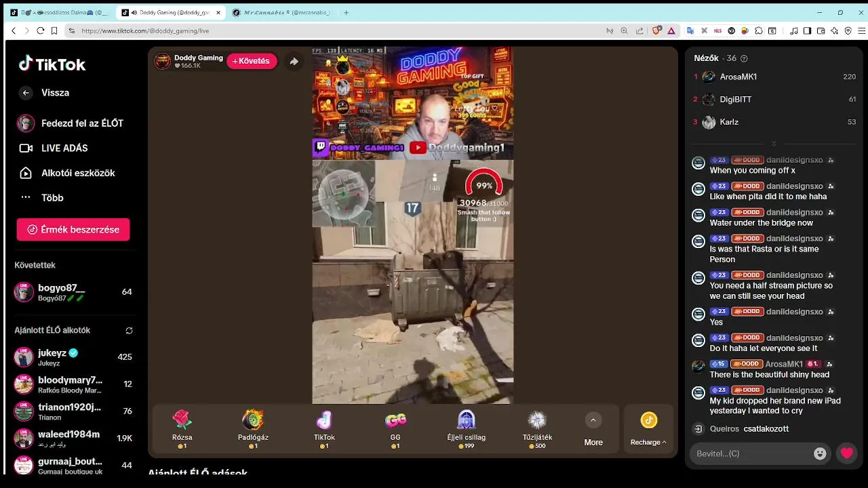The height and width of the screenshot is (488, 868).
Task: Follow Doddy Gaming with the Követés button
Action: click(252, 61)
